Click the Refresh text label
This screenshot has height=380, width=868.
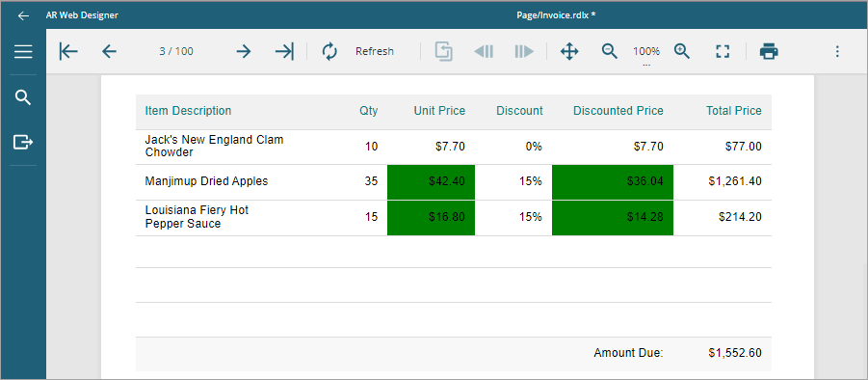tap(375, 51)
